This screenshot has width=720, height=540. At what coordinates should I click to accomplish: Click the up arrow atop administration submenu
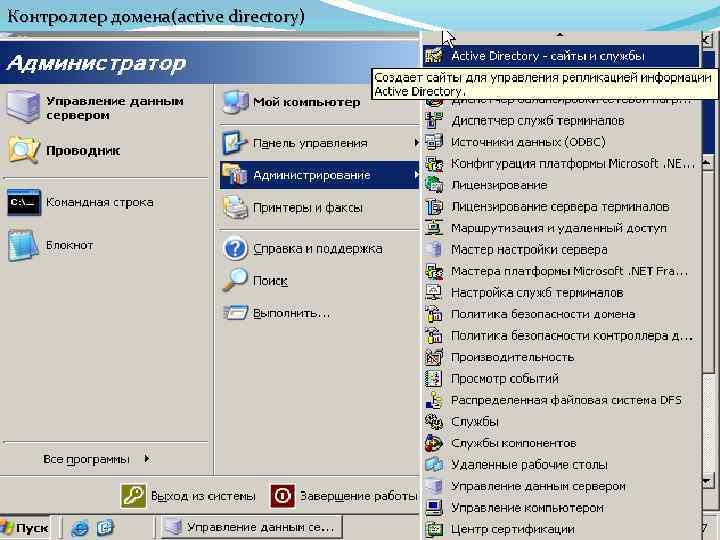[x=560, y=35]
